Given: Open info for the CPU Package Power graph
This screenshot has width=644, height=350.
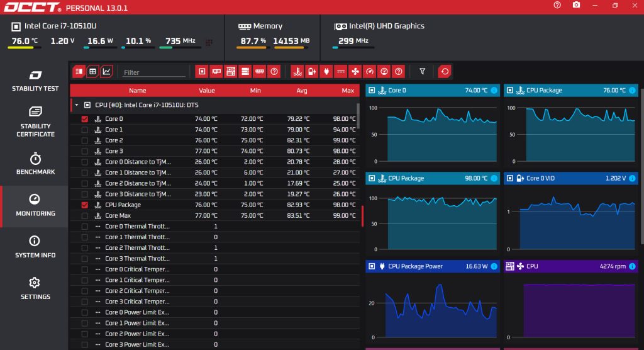Looking at the screenshot, I should 494,266.
